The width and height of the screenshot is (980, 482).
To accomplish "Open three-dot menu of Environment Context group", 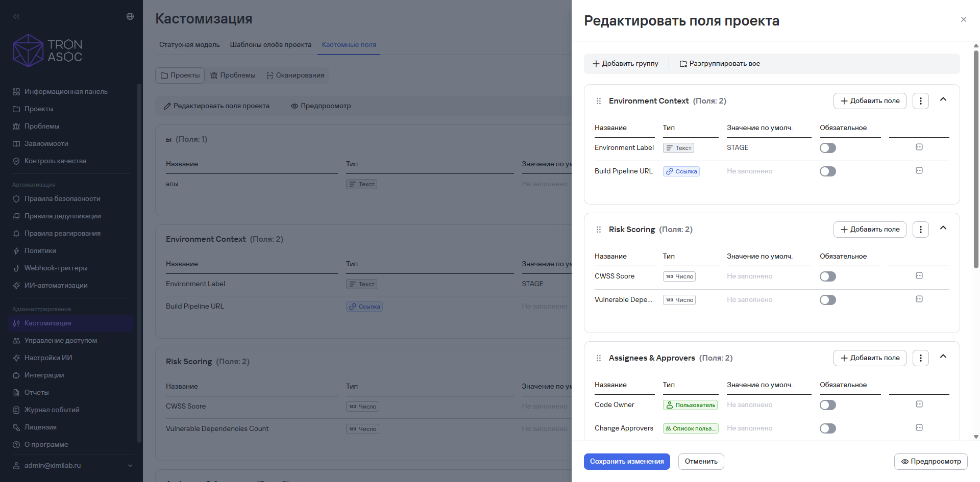I will (921, 101).
